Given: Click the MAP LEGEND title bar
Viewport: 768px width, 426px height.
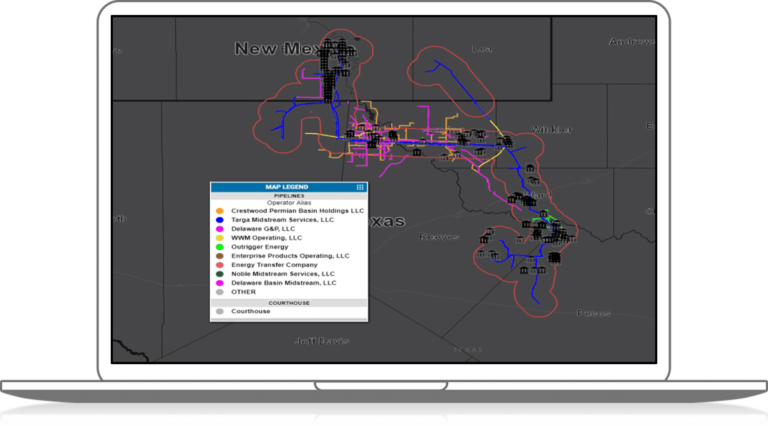Looking at the screenshot, I should [x=286, y=187].
